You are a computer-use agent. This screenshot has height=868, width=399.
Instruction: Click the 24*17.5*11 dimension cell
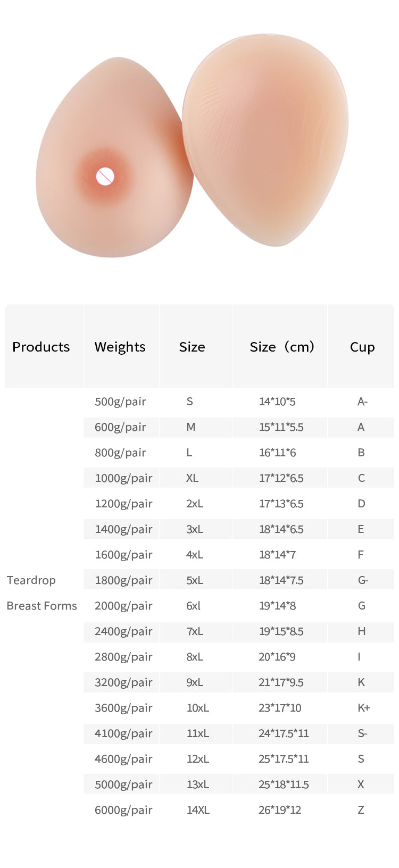pyautogui.click(x=284, y=733)
